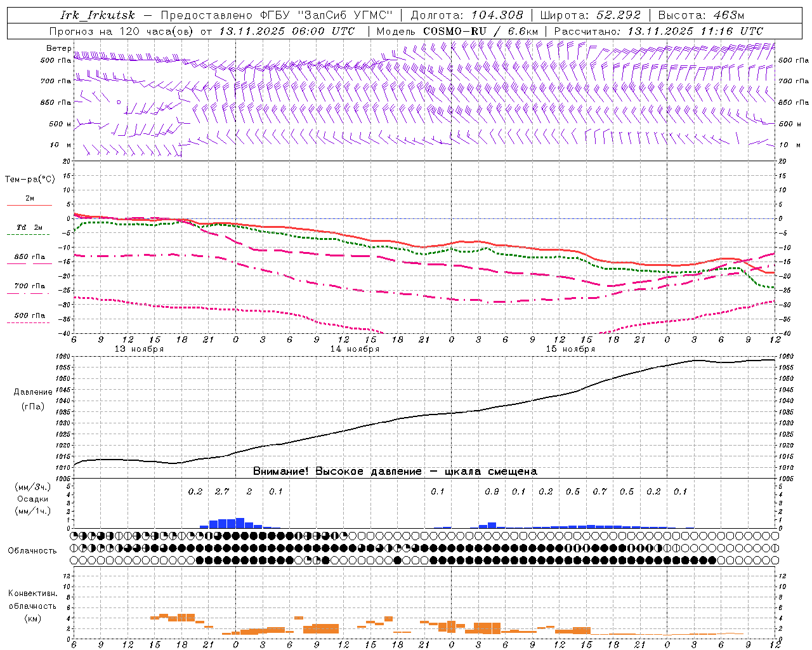Select the "850 гПа" temperature legend label

point(30,257)
